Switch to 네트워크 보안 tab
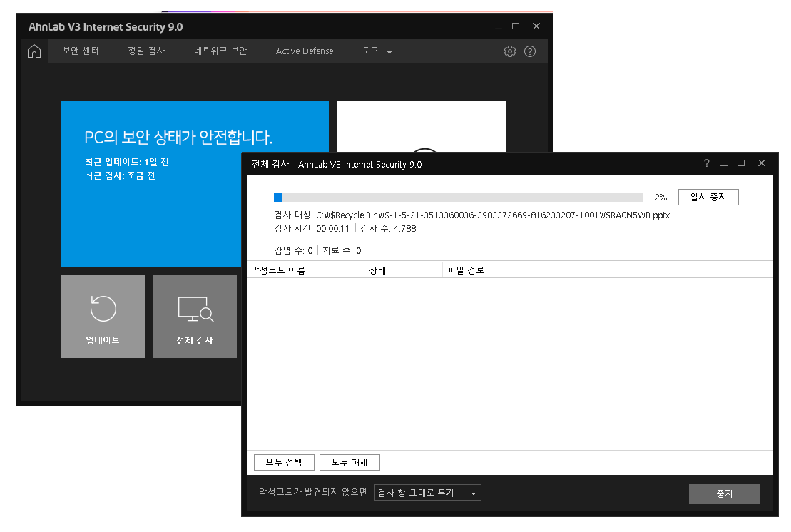 220,51
